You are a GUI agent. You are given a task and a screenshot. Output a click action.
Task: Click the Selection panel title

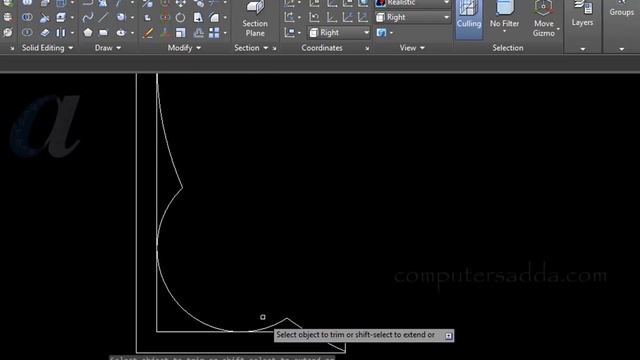pos(507,48)
